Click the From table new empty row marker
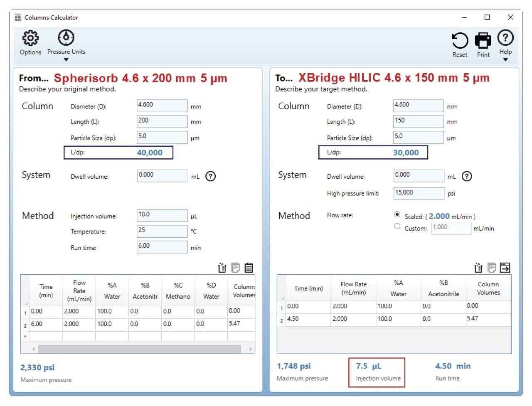Screen dimensions: 532x406 tap(25, 337)
